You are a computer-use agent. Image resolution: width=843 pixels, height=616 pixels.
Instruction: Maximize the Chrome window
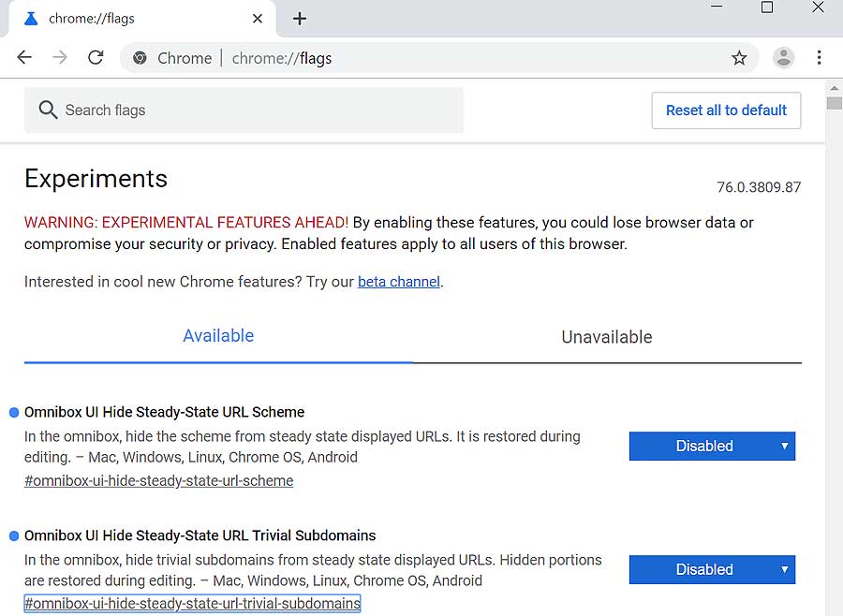coord(767,7)
